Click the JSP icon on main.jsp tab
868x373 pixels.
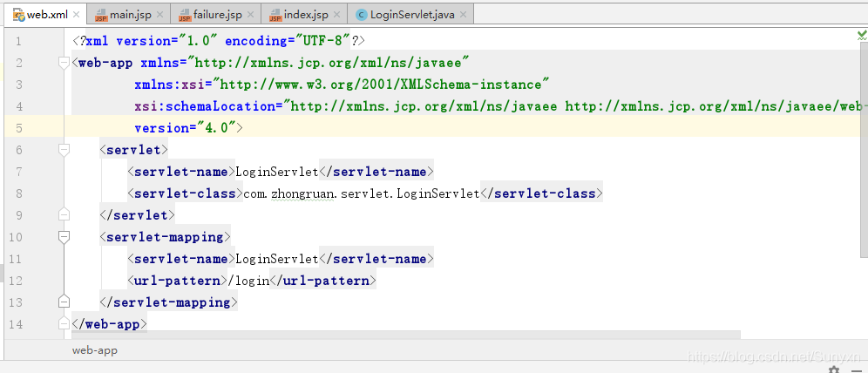pyautogui.click(x=101, y=15)
